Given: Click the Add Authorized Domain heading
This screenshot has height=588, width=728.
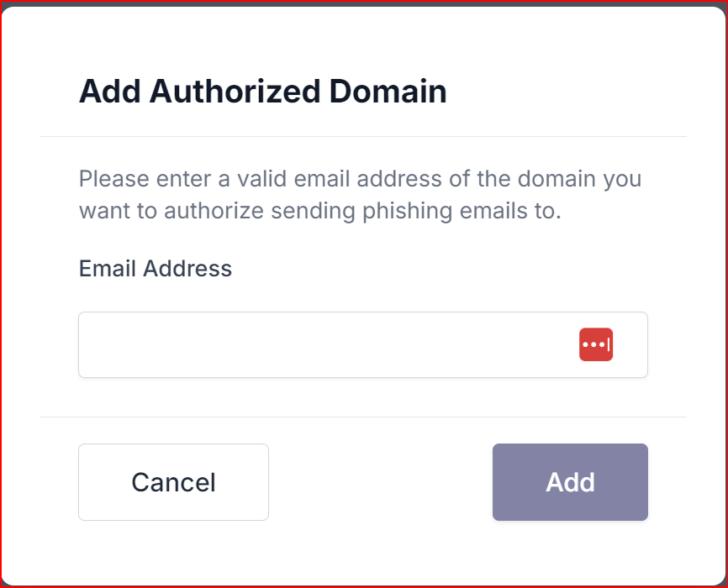Looking at the screenshot, I should pyautogui.click(x=263, y=91).
